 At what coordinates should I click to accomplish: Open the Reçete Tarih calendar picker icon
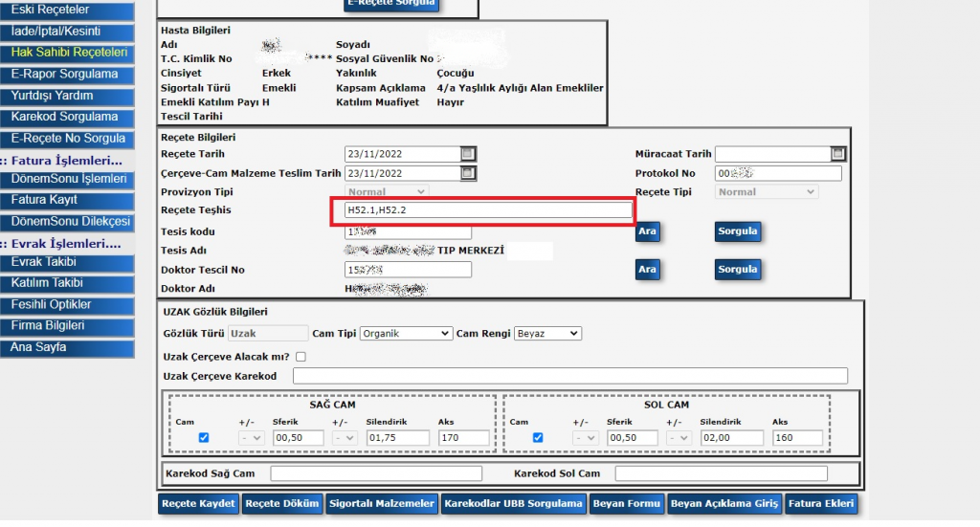click(x=467, y=154)
